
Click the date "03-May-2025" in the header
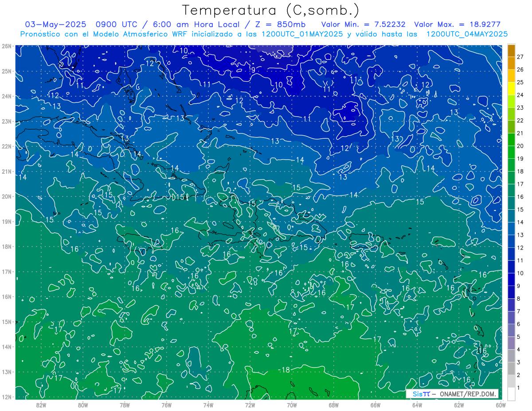click(x=56, y=24)
